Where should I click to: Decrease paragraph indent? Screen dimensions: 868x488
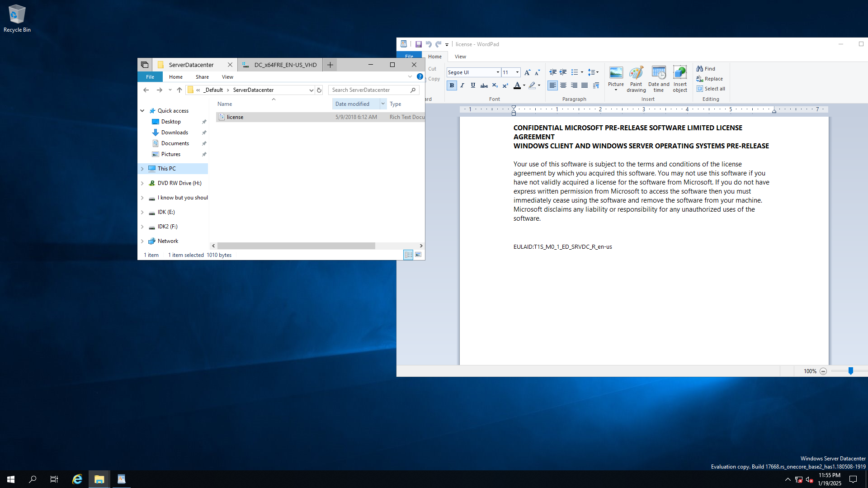pos(553,72)
